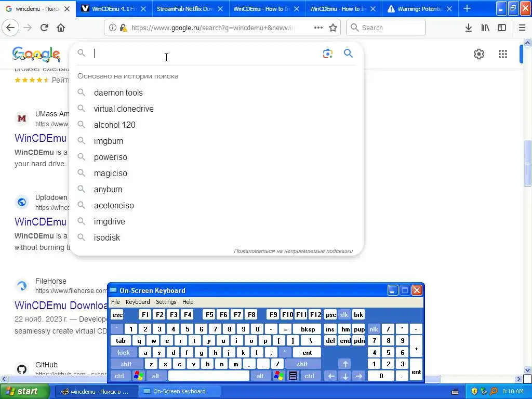
Task: Click the Firefox Search input box
Action: click(385, 28)
